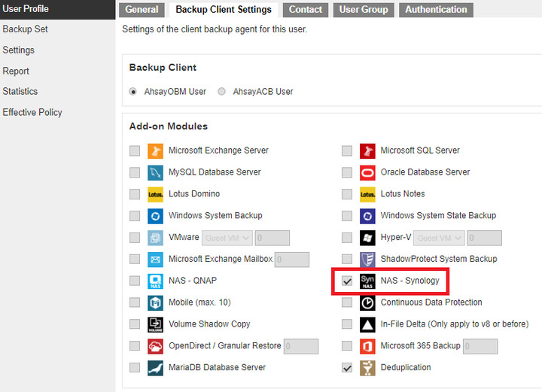Click the Microsoft 365 Backup icon

pos(367,346)
